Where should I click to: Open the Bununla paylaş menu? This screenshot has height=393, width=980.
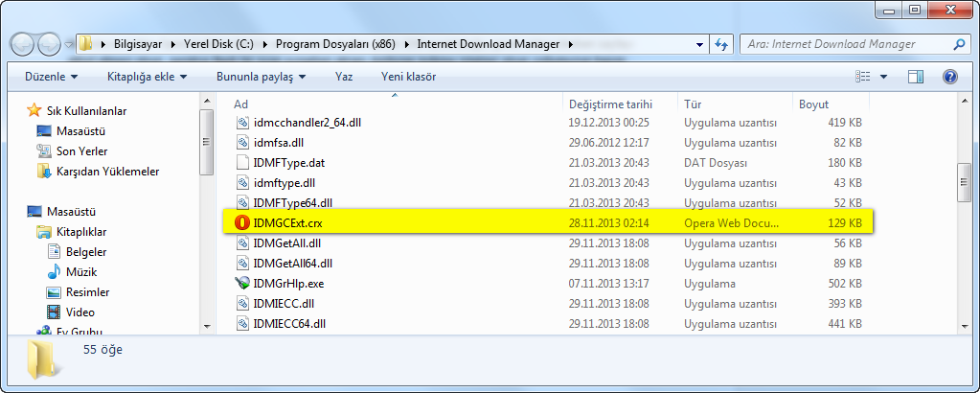262,77
